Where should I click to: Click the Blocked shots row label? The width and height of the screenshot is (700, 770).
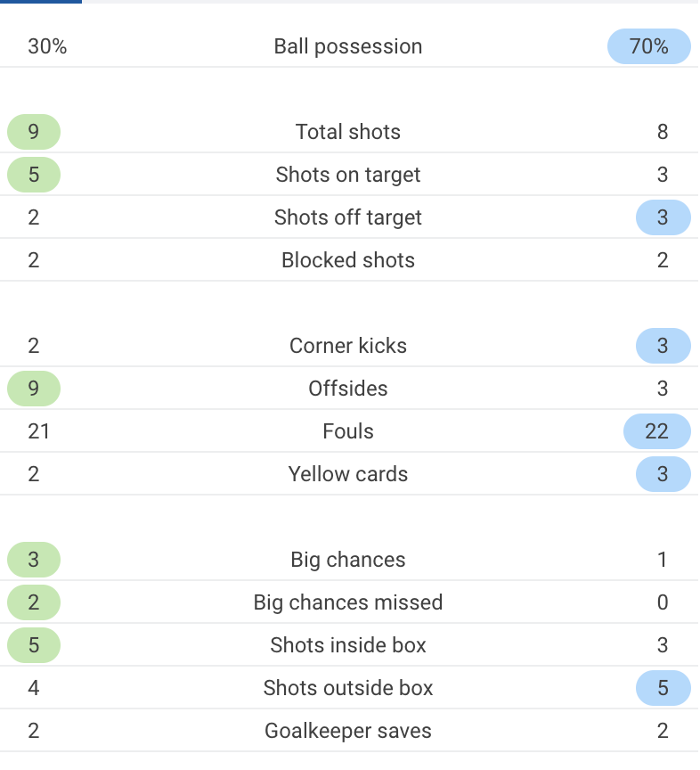[348, 260]
